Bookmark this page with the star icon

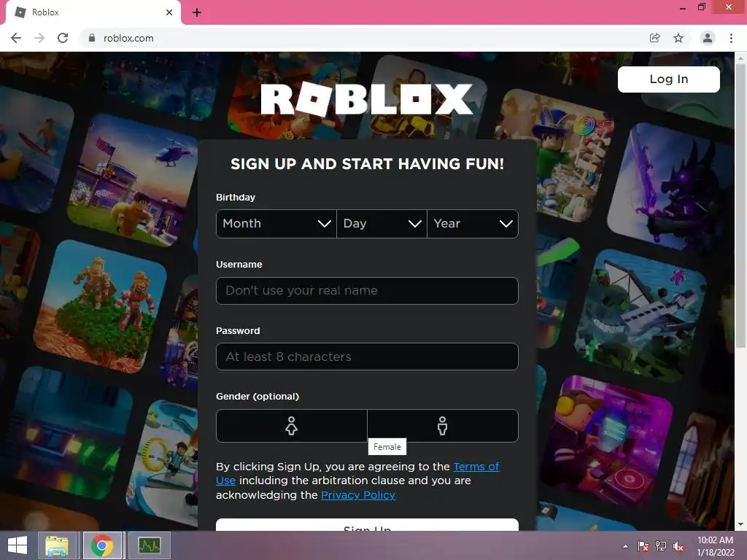coord(678,38)
